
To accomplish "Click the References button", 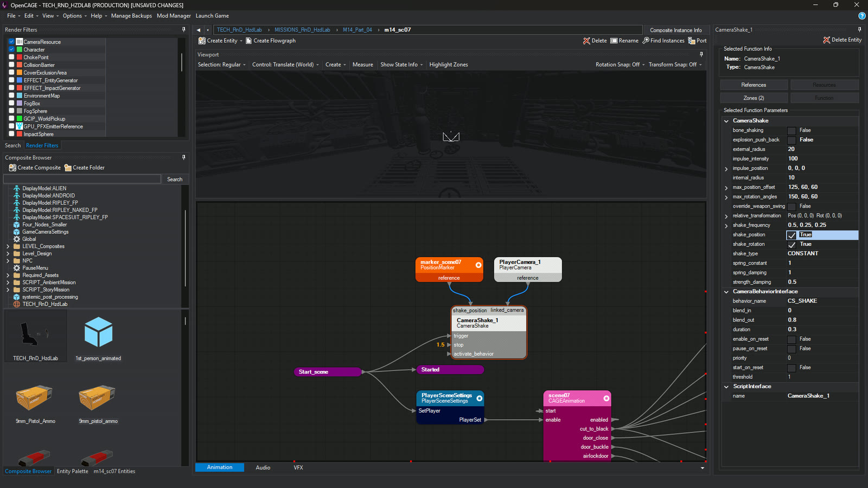I will 754,85.
